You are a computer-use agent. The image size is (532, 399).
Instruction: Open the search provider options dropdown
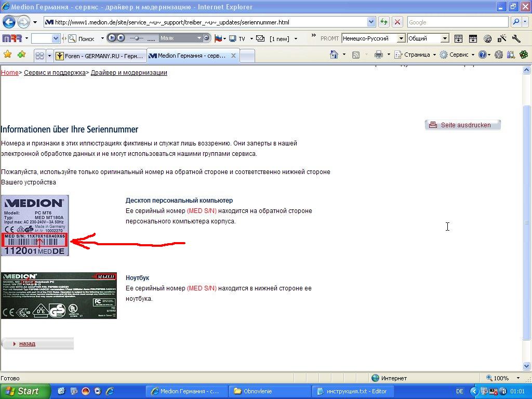(525, 22)
